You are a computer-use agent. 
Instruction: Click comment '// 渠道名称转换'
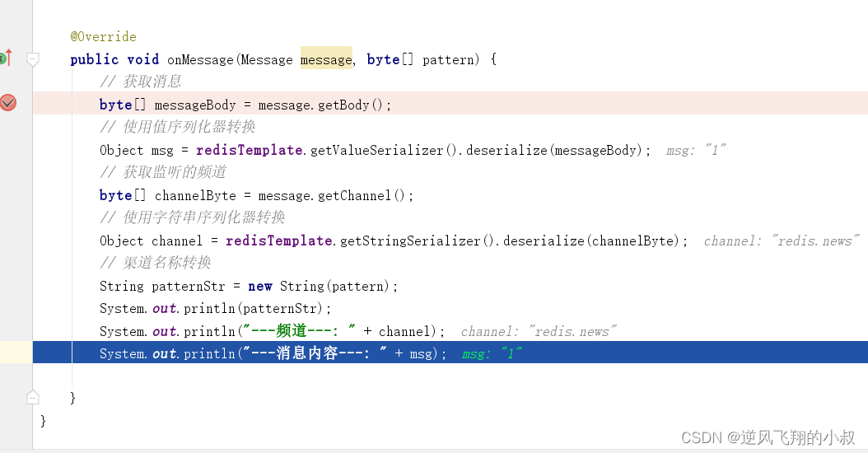click(x=156, y=263)
